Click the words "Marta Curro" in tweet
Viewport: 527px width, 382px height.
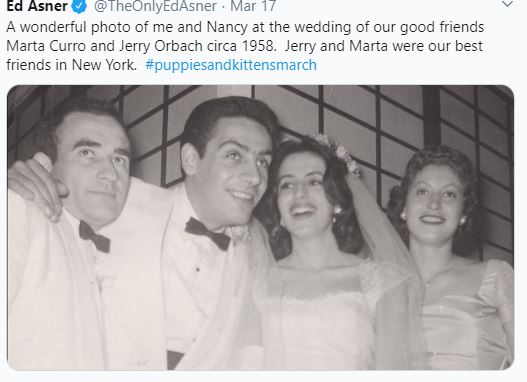[46, 46]
